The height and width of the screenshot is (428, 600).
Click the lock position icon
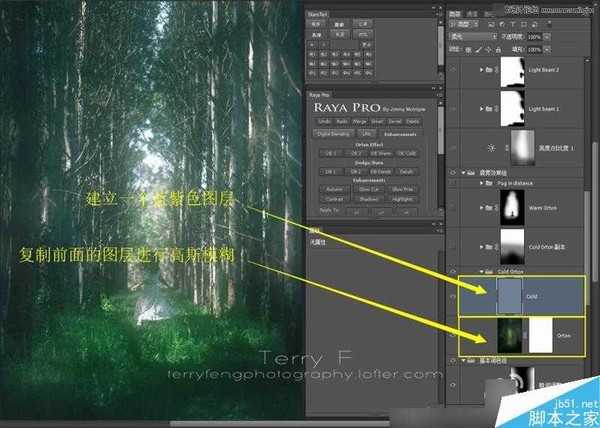488,50
